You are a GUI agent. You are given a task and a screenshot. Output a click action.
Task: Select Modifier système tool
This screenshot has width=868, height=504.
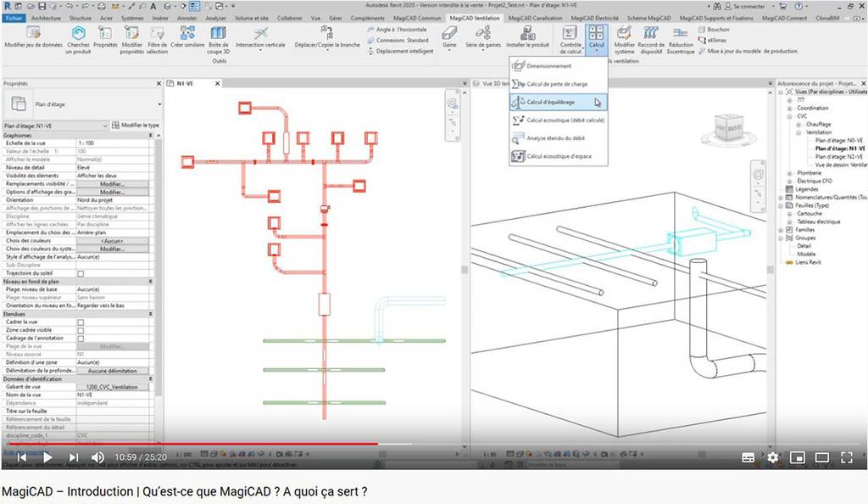coord(625,39)
